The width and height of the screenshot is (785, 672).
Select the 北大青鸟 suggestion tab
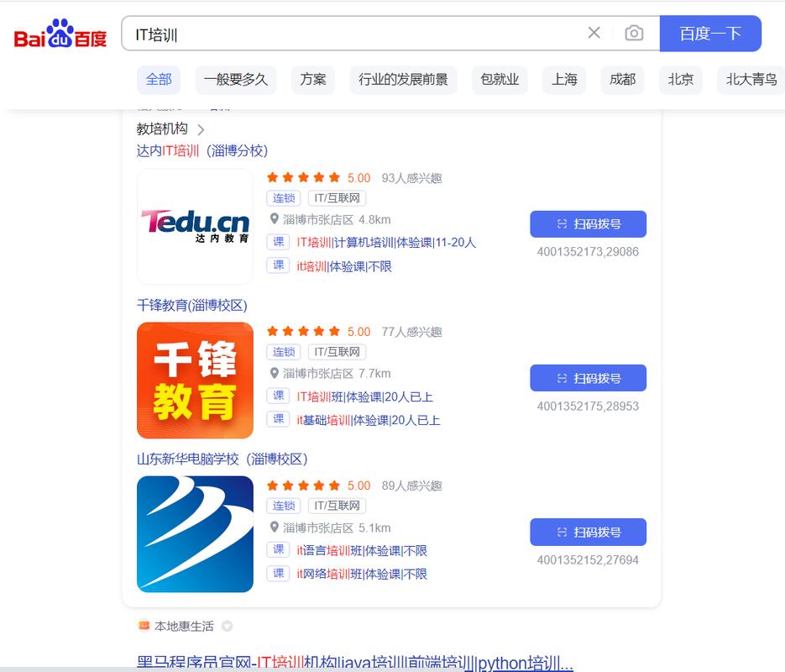click(751, 80)
